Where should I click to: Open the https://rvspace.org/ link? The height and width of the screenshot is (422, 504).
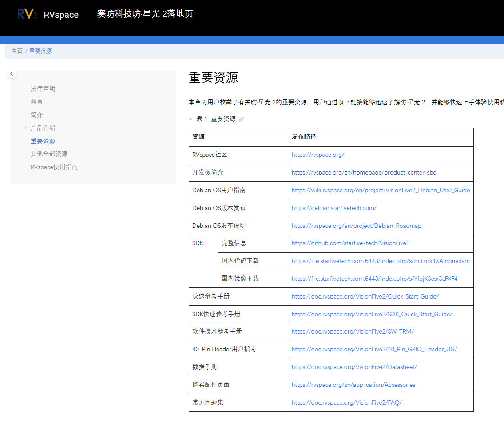[318, 155]
